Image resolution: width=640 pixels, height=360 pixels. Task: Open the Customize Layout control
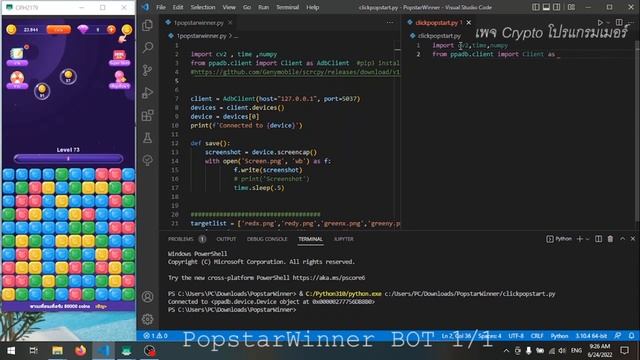[571, 7]
